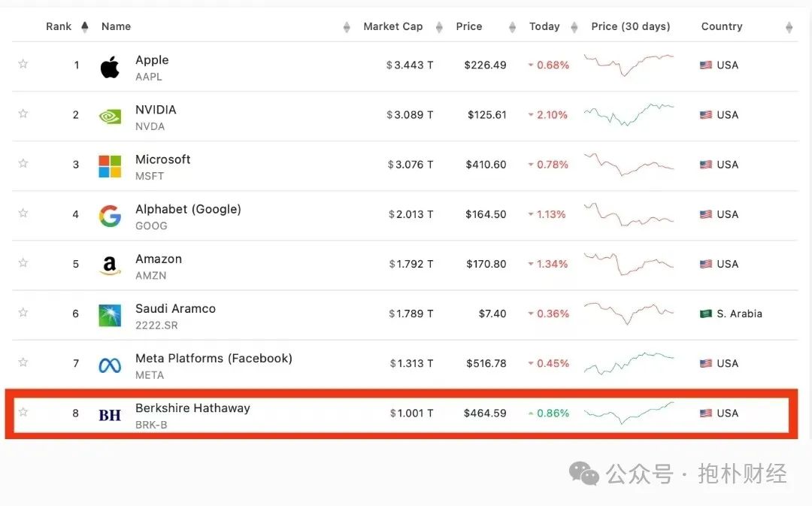Image resolution: width=812 pixels, height=506 pixels.
Task: Open the Berkshire Hathaway link
Action: (192, 408)
